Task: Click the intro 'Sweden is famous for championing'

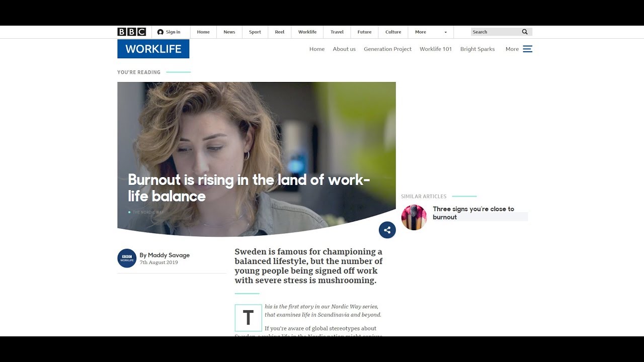Action: [x=308, y=266]
